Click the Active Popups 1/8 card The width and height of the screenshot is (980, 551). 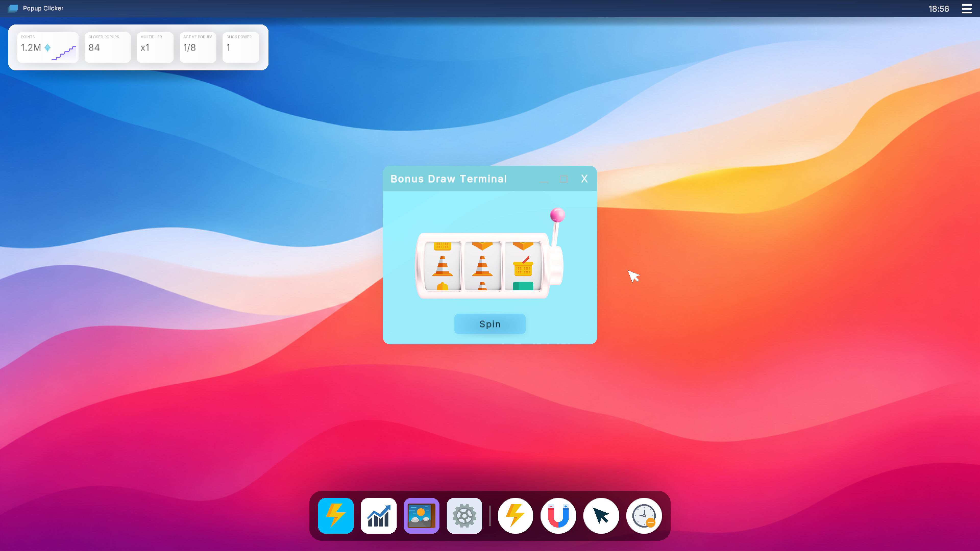pos(198,47)
